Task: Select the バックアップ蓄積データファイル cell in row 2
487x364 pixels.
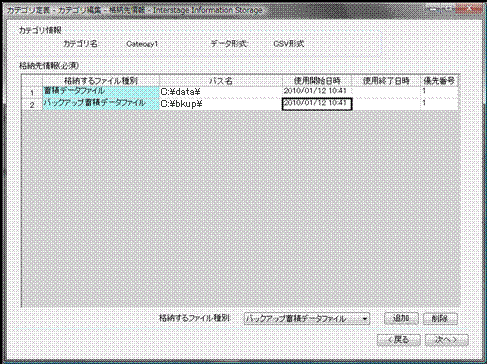Action: pyautogui.click(x=101, y=104)
